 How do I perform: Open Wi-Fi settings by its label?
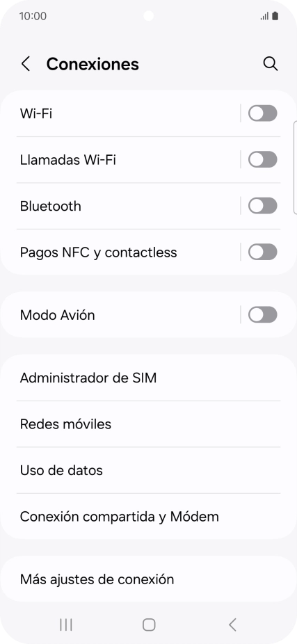[x=36, y=113]
